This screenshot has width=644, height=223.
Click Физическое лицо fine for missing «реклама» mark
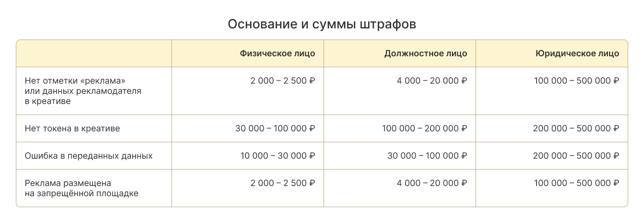coord(282,81)
